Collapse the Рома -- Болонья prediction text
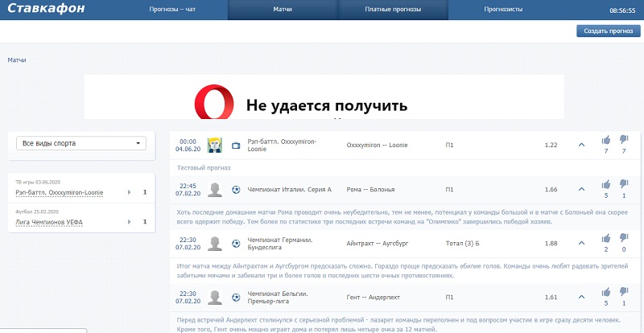 tap(581, 189)
